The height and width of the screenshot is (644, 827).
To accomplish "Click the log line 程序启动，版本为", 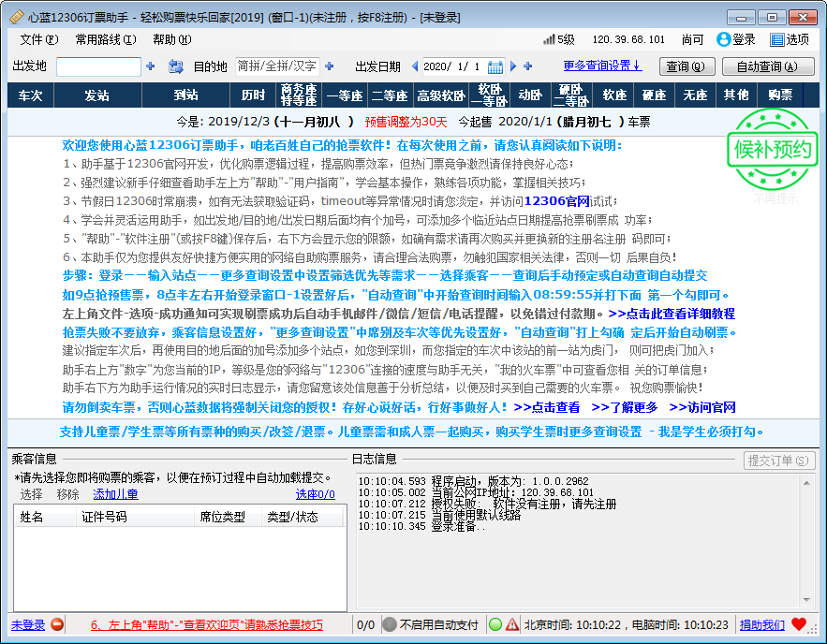I will 473,481.
